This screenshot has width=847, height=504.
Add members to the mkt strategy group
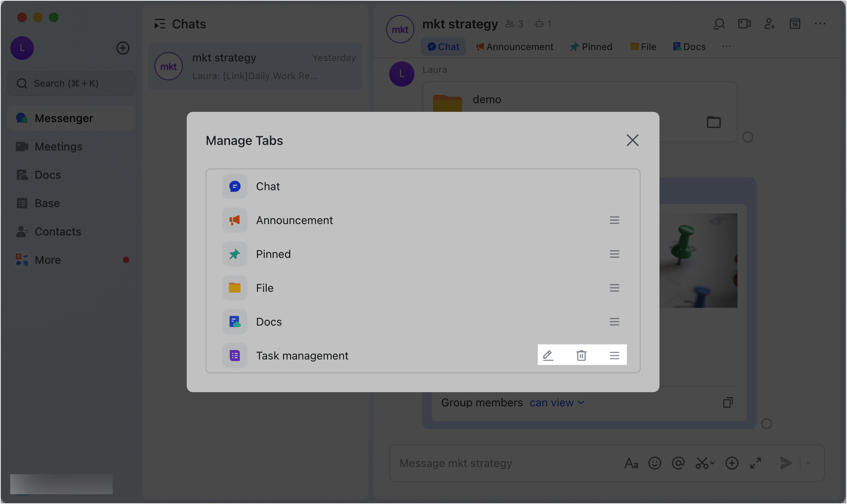769,24
